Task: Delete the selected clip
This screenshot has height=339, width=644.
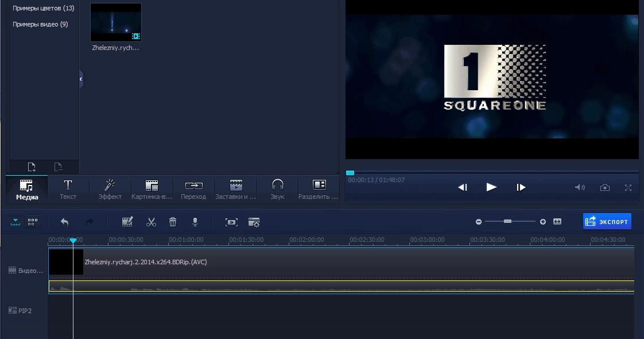Action: [173, 222]
